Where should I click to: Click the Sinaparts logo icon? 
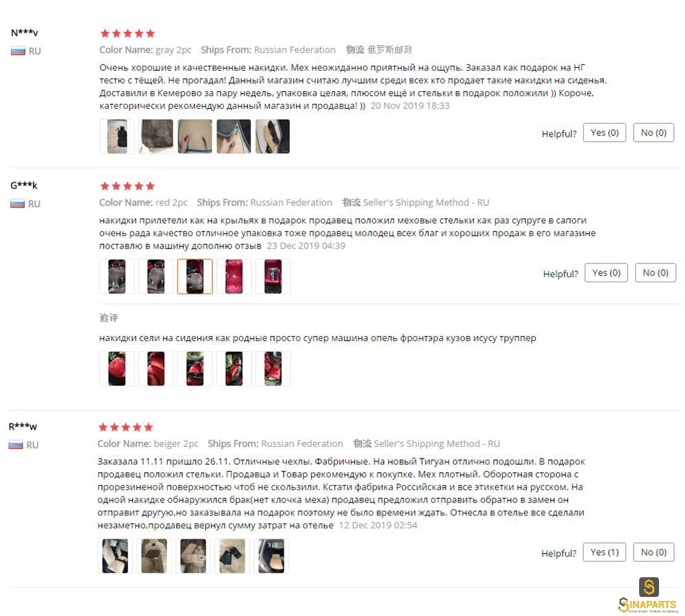point(649,587)
